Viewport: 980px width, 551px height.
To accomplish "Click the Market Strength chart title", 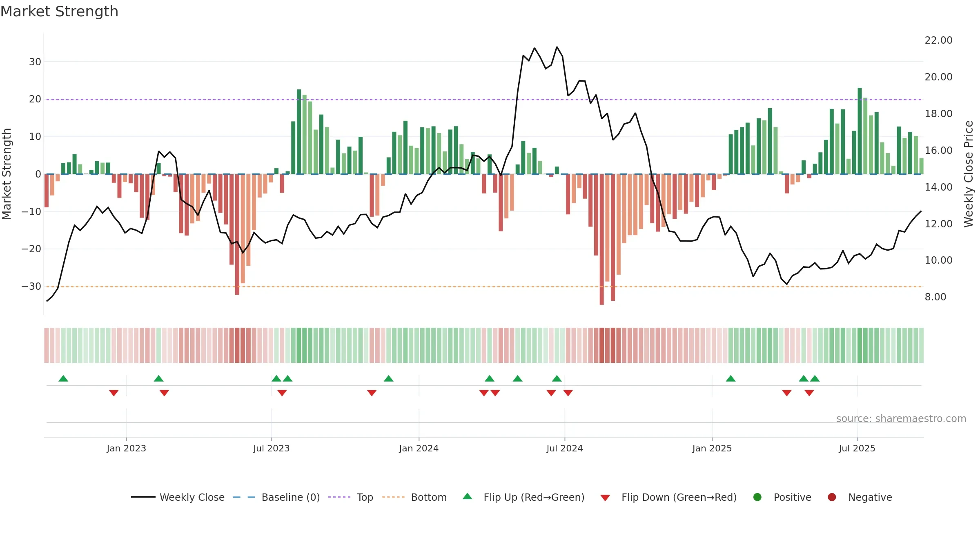I will click(x=59, y=11).
